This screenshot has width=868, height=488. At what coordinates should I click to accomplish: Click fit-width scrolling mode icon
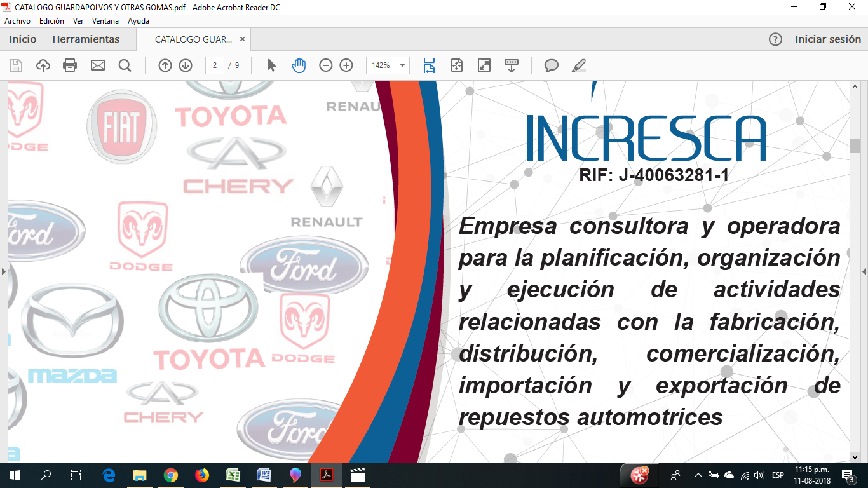[x=430, y=65]
